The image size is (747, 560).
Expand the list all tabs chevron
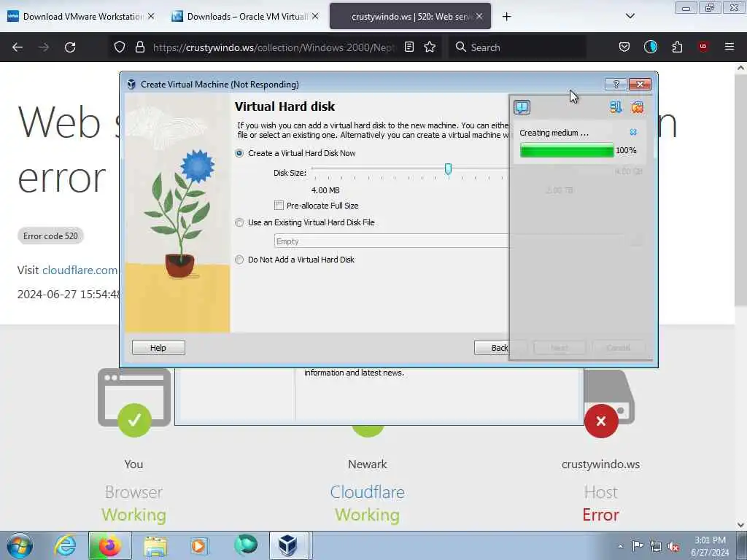630,16
